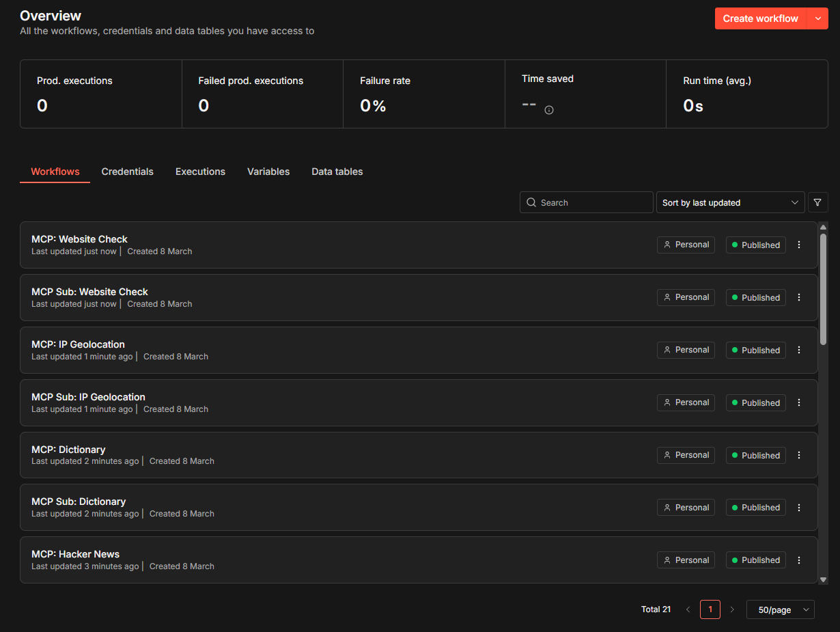
Task: Open three-dot menu for MCP: IP Geolocation
Action: click(x=799, y=350)
